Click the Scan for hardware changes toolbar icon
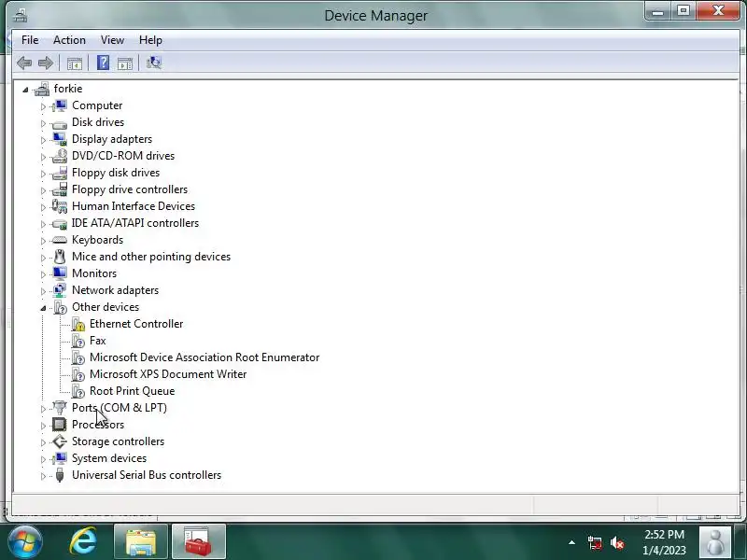This screenshot has width=747, height=560. (154, 63)
